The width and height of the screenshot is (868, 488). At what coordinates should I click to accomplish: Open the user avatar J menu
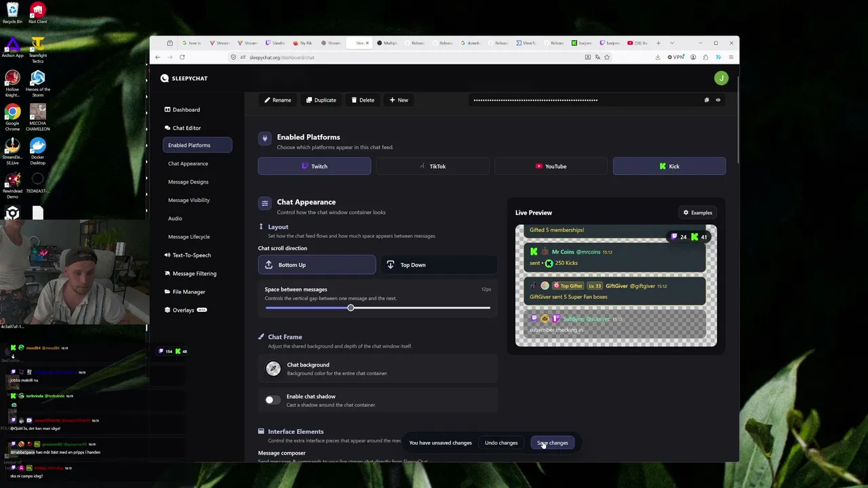click(721, 78)
